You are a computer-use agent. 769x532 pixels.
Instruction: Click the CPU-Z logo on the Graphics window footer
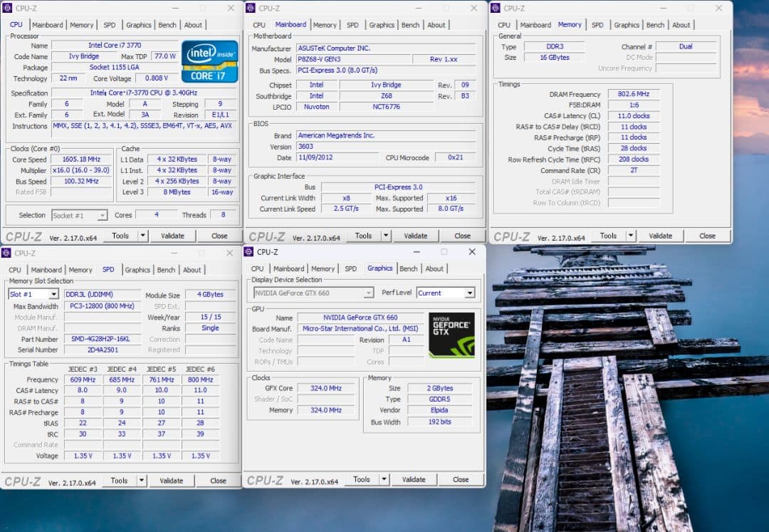pos(264,479)
